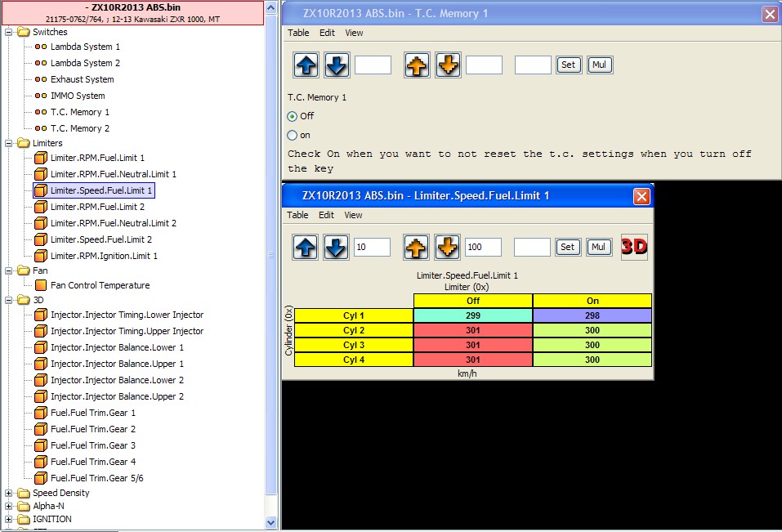Select the Cyl 1 Off cell valued 299
Image resolution: width=782 pixels, height=532 pixels.
click(473, 315)
